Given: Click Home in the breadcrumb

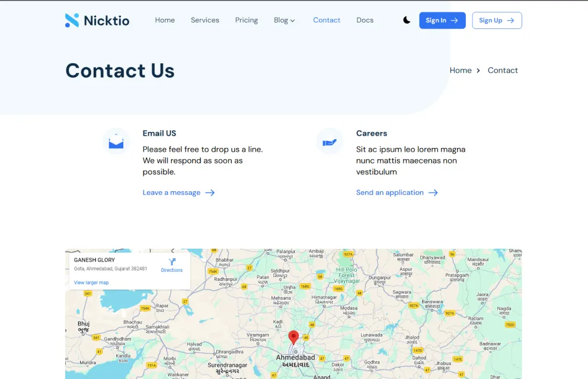Looking at the screenshot, I should pos(461,70).
